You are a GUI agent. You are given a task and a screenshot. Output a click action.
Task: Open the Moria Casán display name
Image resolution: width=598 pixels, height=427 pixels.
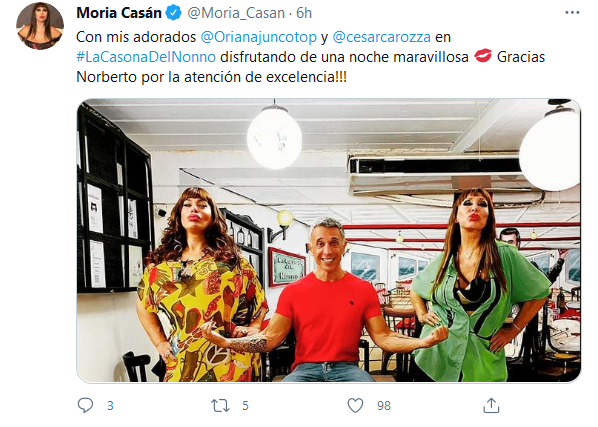click(x=119, y=13)
